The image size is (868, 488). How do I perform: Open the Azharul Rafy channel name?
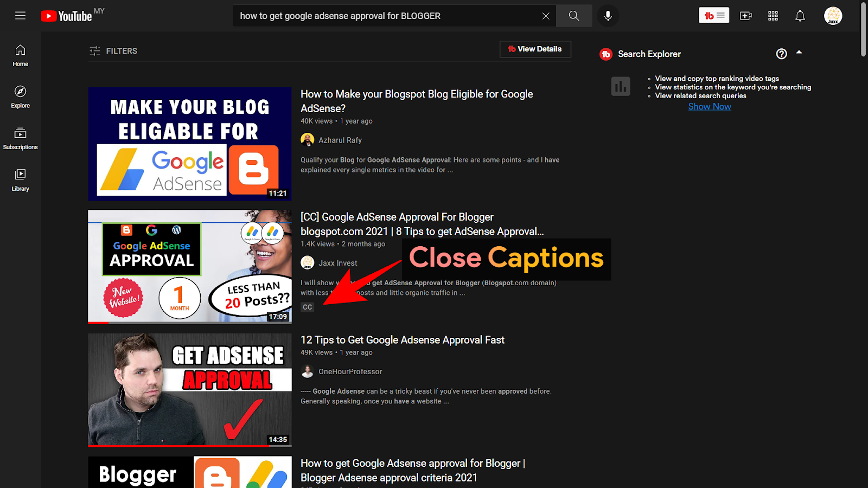point(340,140)
